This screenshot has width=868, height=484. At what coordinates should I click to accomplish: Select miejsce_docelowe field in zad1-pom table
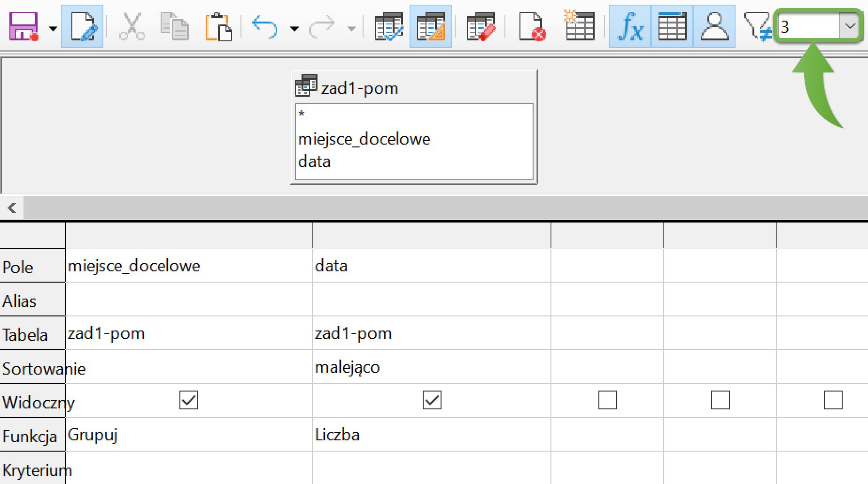click(x=364, y=139)
